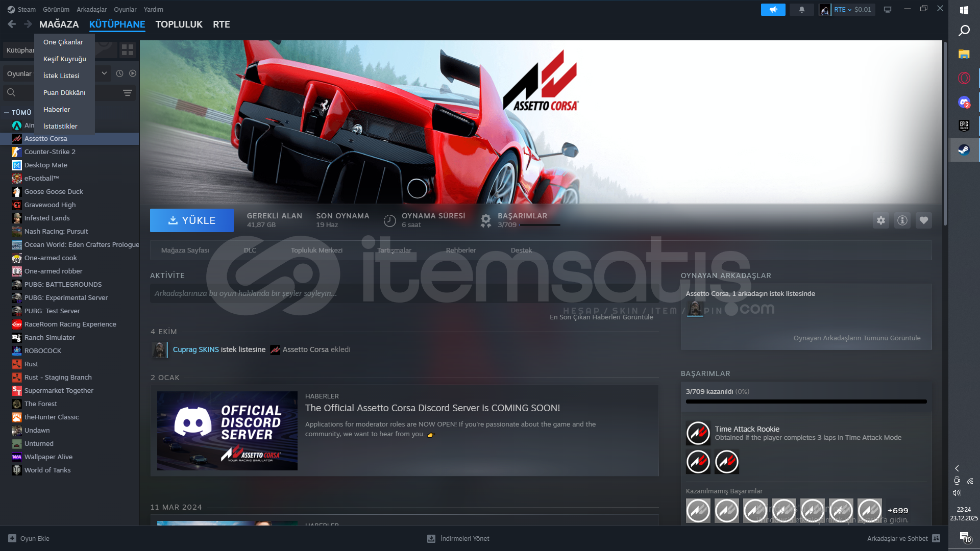This screenshot has width=980, height=551.
Task: Open the library grid view icon
Action: tap(127, 49)
